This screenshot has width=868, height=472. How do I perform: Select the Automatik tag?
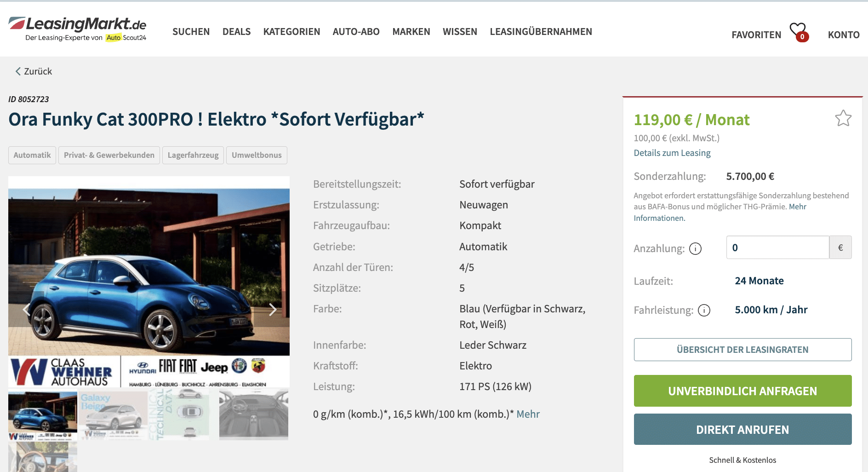tap(32, 155)
